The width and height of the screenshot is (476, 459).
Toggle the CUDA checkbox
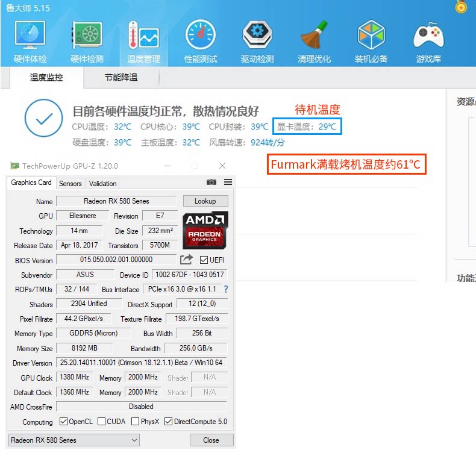tap(101, 422)
